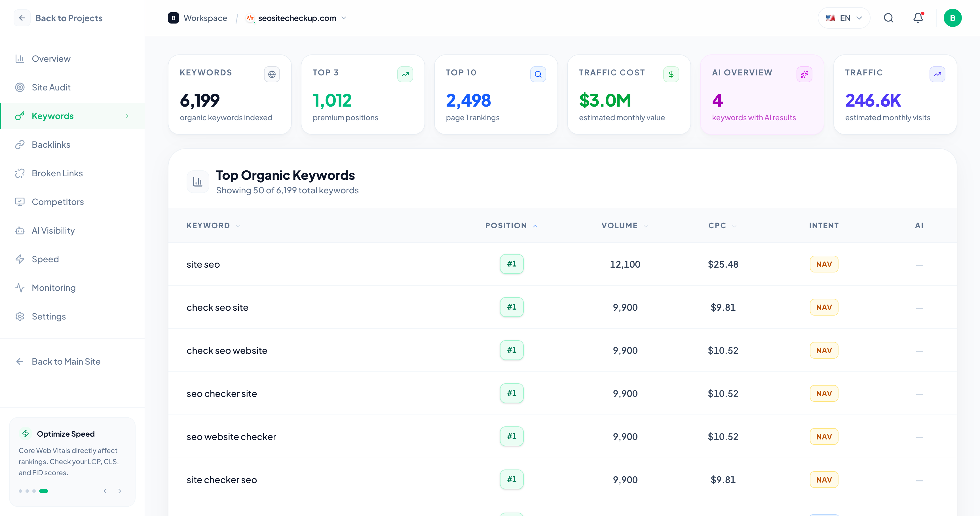Click the dollar icon on Traffic Cost card
Viewport: 980px width, 516px height.
tap(671, 74)
